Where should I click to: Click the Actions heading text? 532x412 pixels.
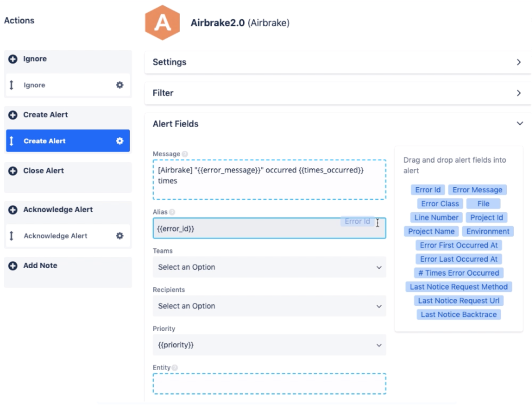point(19,20)
